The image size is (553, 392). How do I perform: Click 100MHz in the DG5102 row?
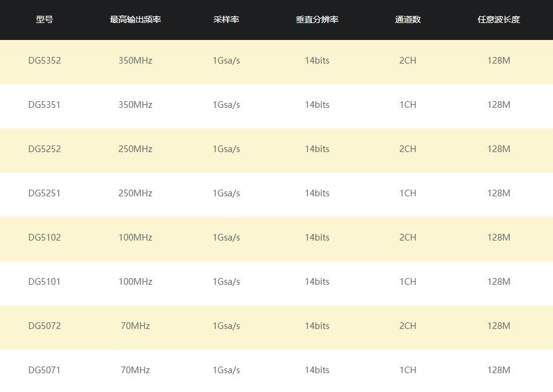pyautogui.click(x=136, y=237)
